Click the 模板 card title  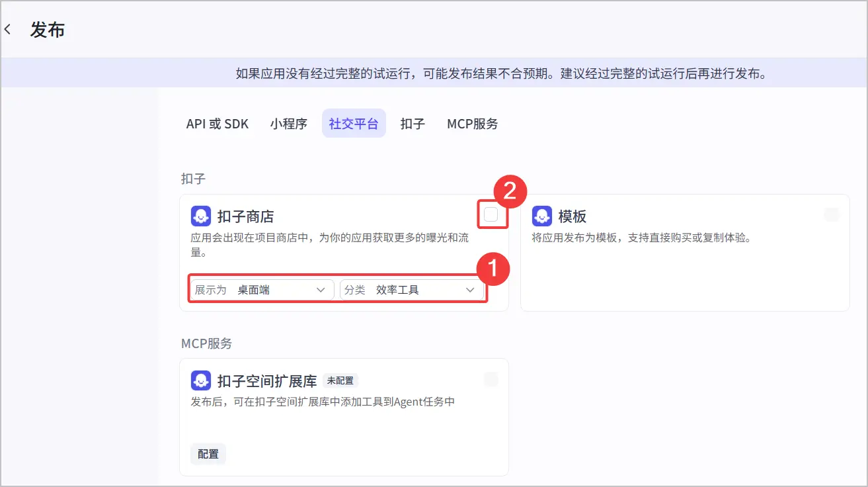[572, 216]
